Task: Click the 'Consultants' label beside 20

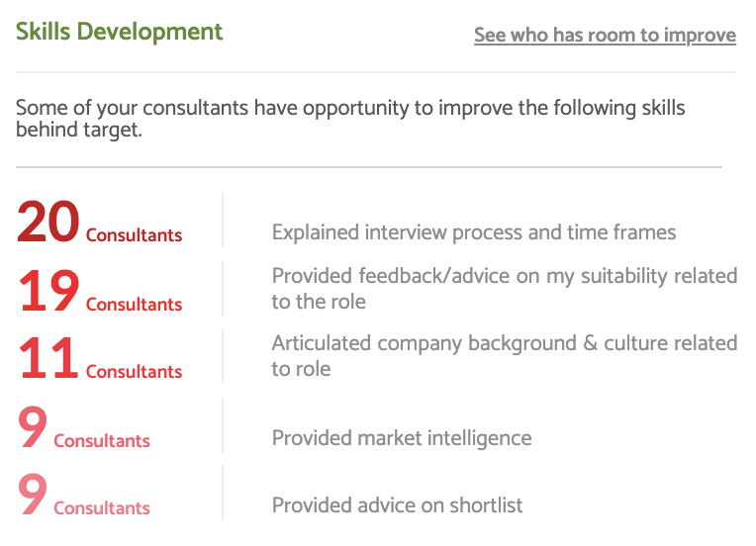Action: coord(134,235)
